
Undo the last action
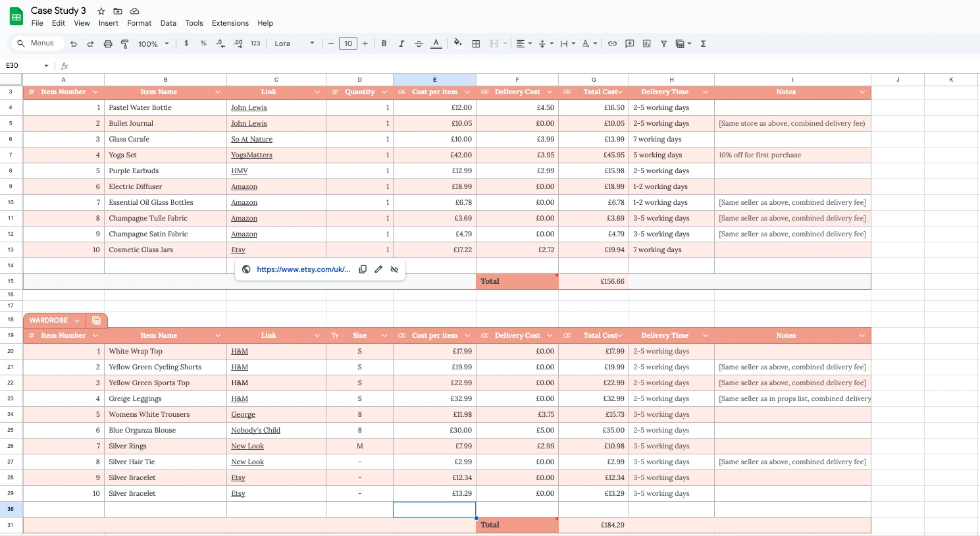74,43
